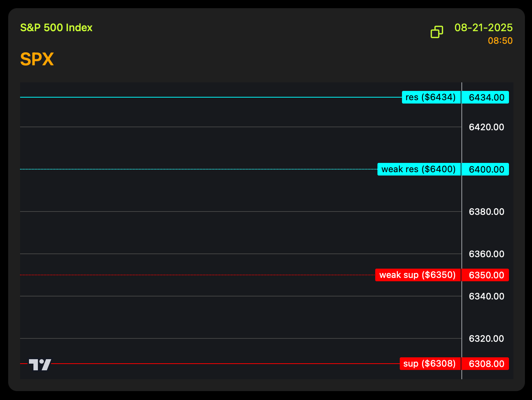Screen dimensions: 532x400
Task: Click the 6420.00 price axis label
Action: coord(486,127)
